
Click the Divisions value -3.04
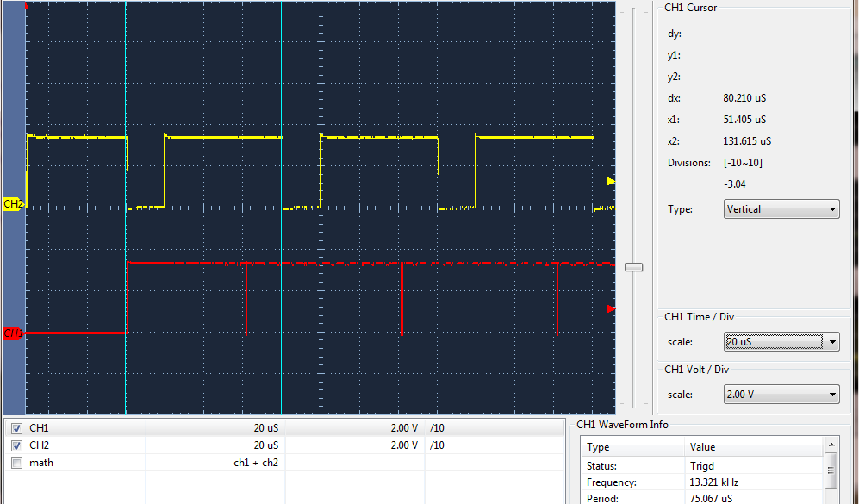pos(735,184)
